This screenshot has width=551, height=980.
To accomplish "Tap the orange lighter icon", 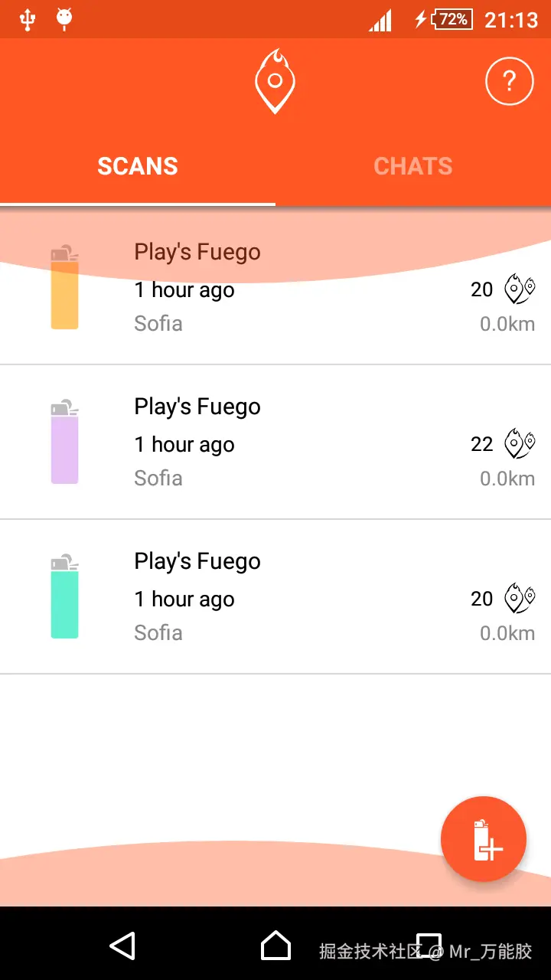I will [65, 288].
